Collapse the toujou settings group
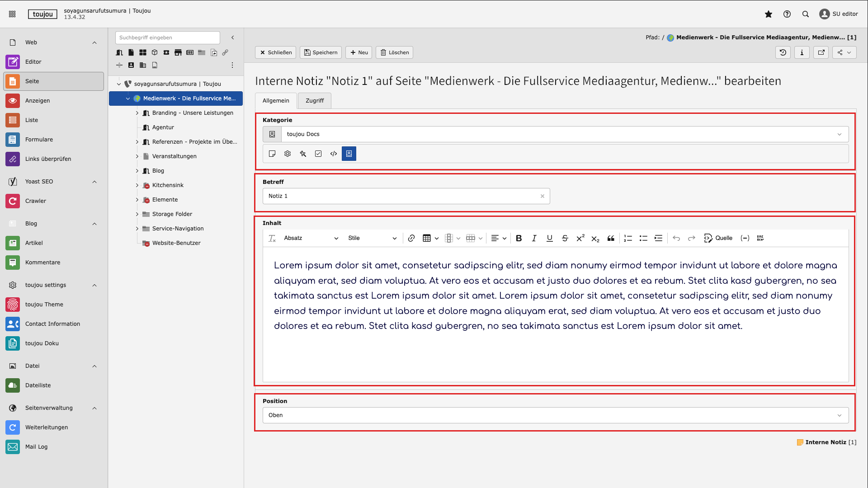Image resolution: width=868 pixels, height=488 pixels. (x=94, y=285)
